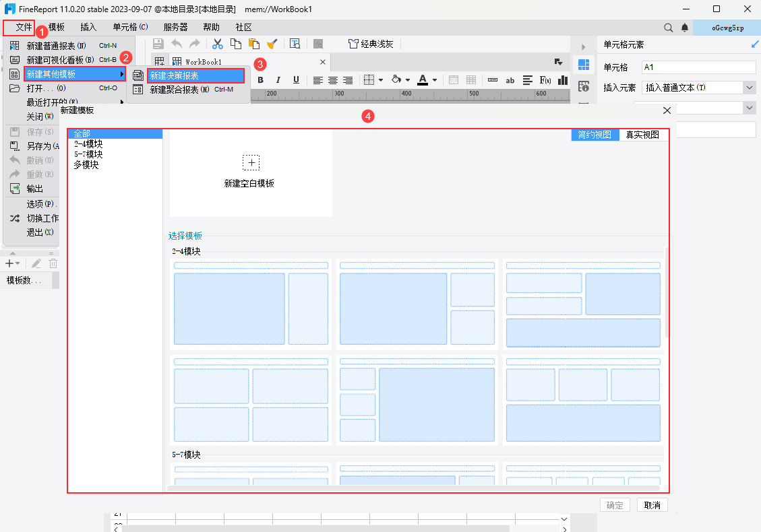The height and width of the screenshot is (532, 761).
Task: Click the cut scissors icon
Action: point(218,44)
